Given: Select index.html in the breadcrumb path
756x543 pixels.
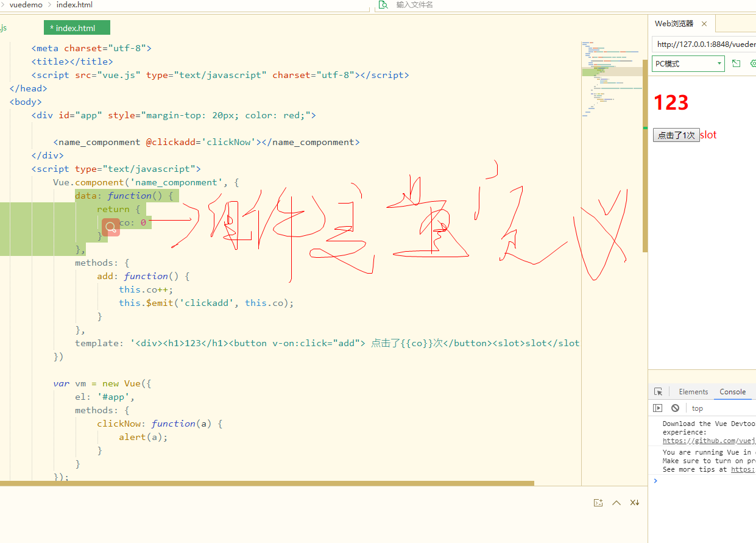Looking at the screenshot, I should 74,5.
